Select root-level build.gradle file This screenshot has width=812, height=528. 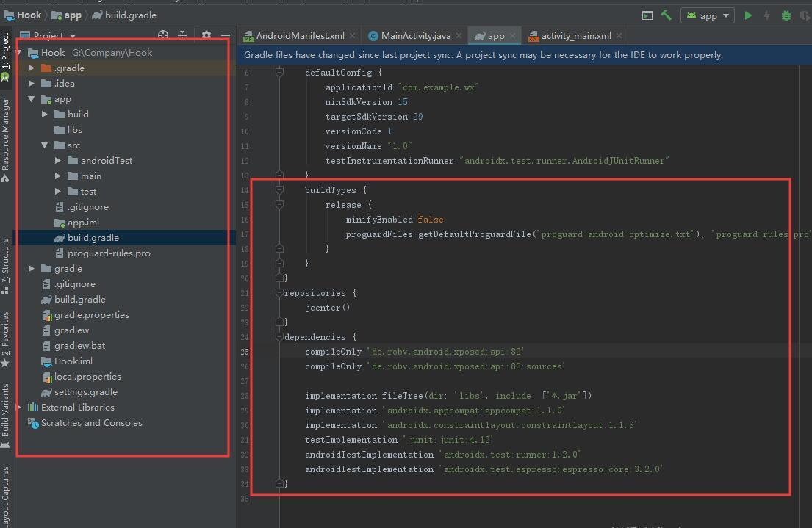click(x=73, y=299)
